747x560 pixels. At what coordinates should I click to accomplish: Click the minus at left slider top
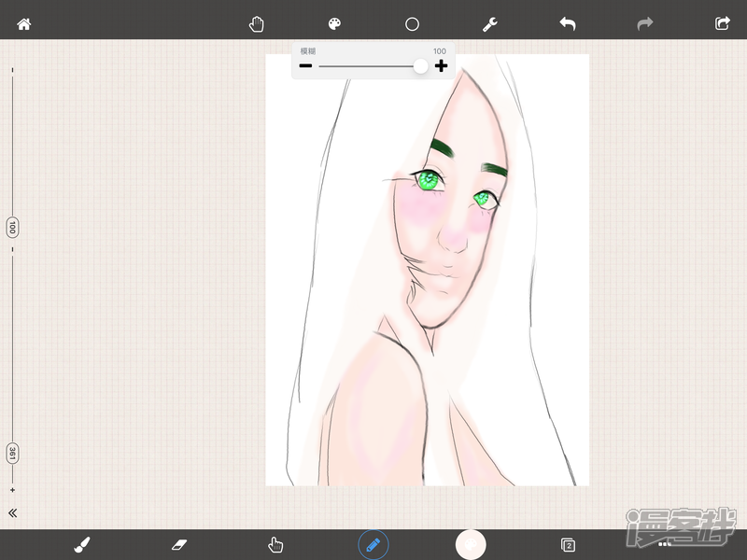[12, 71]
